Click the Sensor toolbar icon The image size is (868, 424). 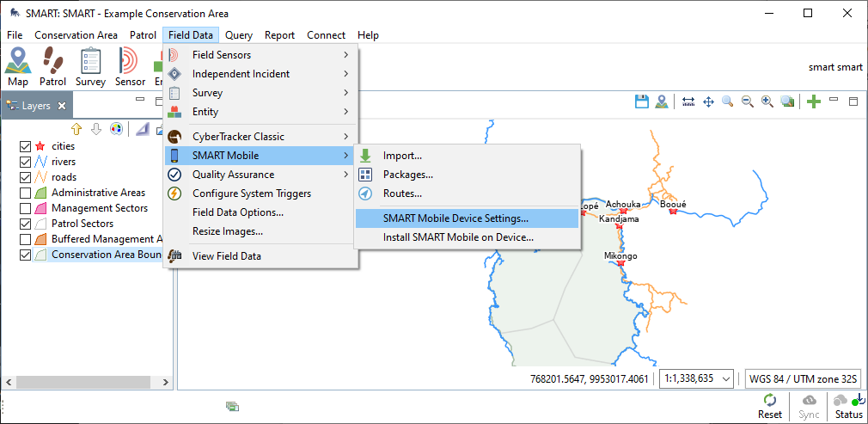(130, 66)
